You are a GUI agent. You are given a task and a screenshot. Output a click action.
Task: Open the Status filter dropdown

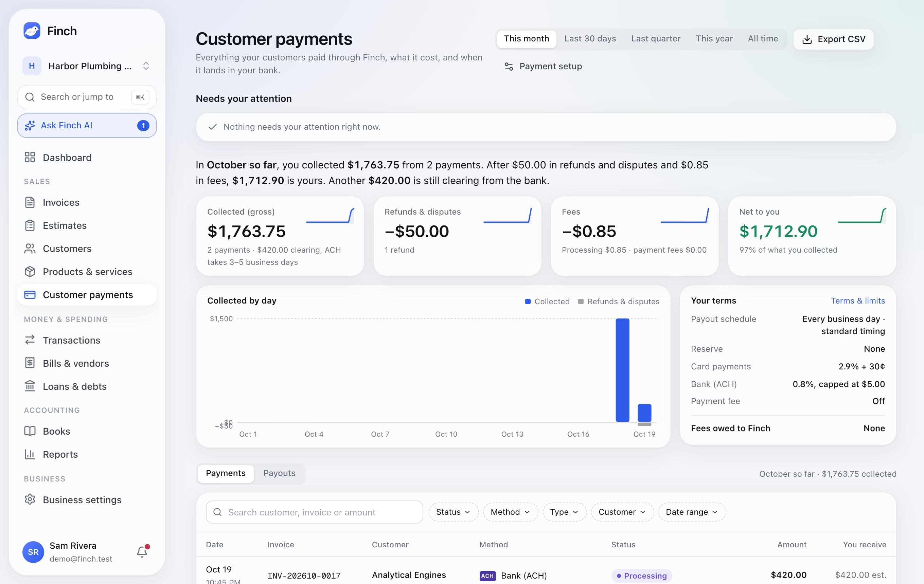click(453, 512)
